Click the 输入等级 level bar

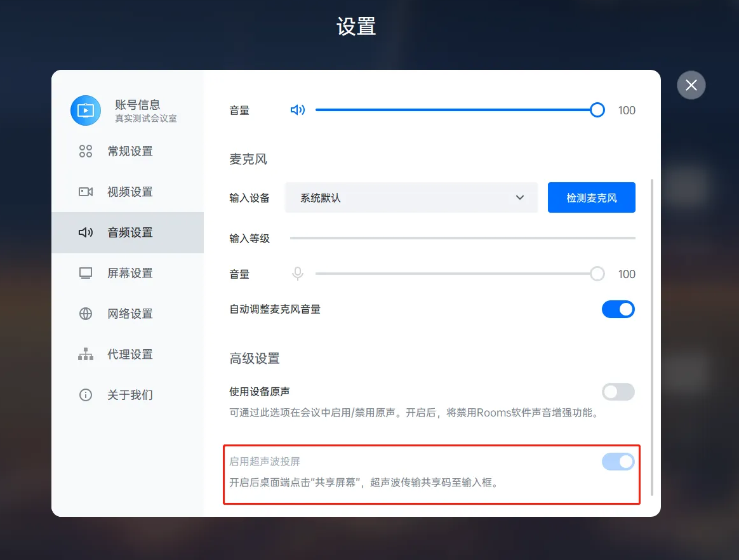[x=463, y=238]
